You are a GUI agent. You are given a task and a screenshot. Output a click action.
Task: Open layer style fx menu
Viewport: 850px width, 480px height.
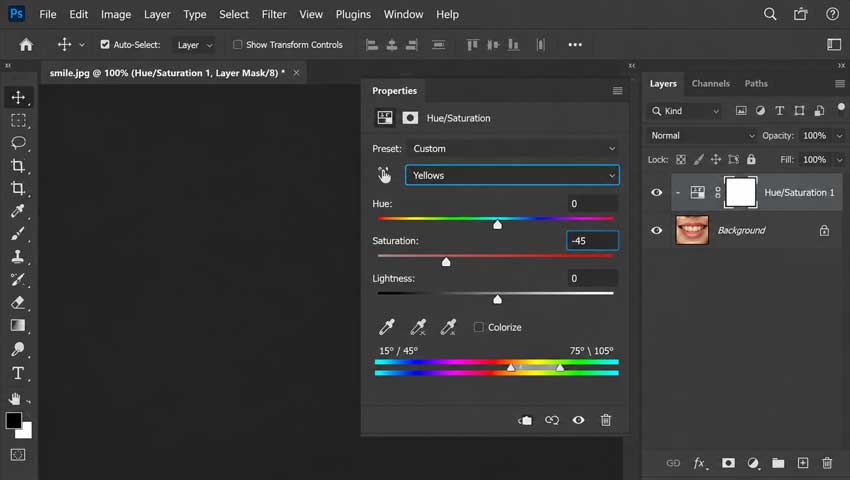[x=700, y=463]
